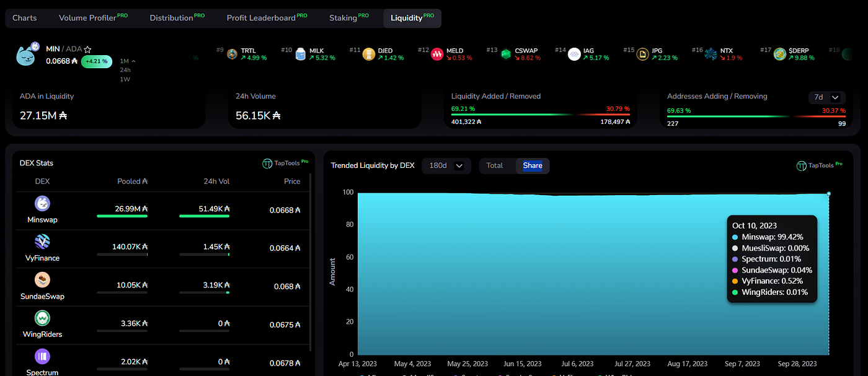Click the 27.15M ADA in Liquidity value
The height and width of the screenshot is (376, 868).
coord(43,115)
